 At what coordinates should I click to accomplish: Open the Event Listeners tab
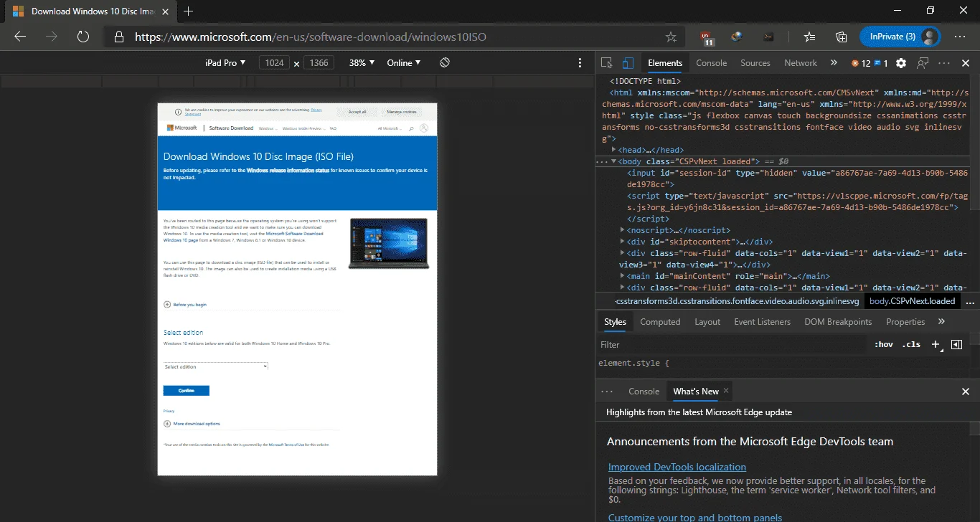click(x=762, y=322)
